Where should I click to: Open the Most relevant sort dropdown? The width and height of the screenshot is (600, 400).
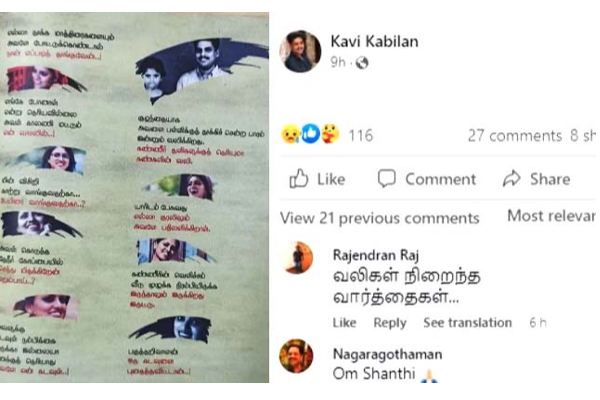551,216
